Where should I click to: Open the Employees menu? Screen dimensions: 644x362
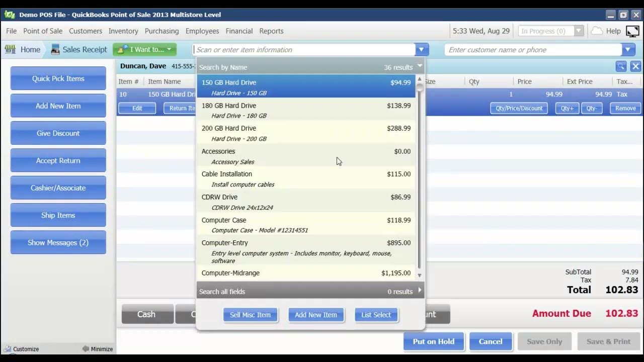(202, 31)
